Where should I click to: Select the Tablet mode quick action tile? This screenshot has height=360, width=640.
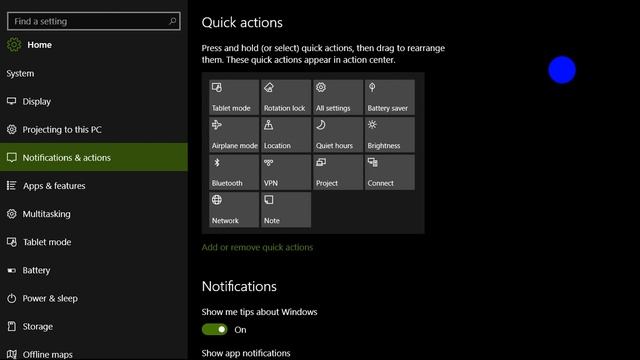click(234, 97)
